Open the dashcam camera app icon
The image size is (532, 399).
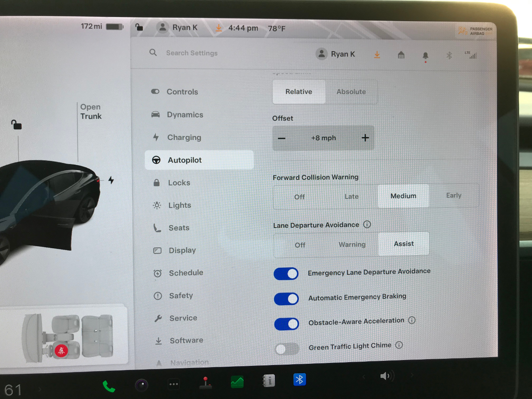(x=142, y=385)
